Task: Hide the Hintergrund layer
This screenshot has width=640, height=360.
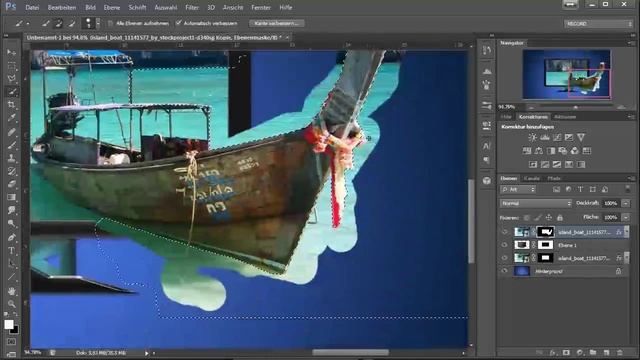Action: (504, 271)
